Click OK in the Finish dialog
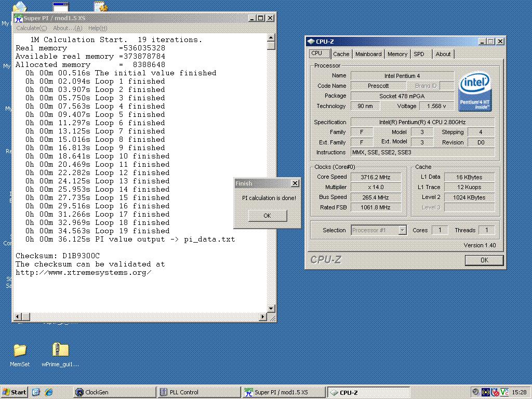The height and width of the screenshot is (399, 532). point(268,216)
